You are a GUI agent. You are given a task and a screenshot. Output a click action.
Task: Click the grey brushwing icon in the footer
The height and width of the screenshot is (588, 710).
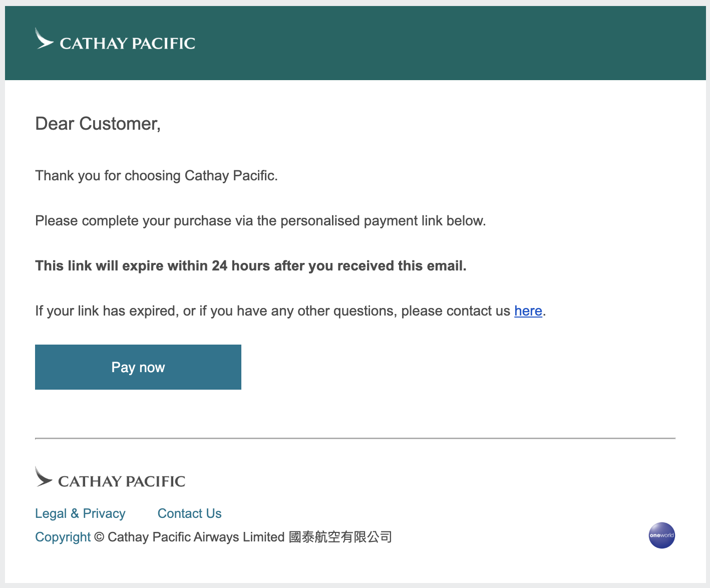[43, 477]
